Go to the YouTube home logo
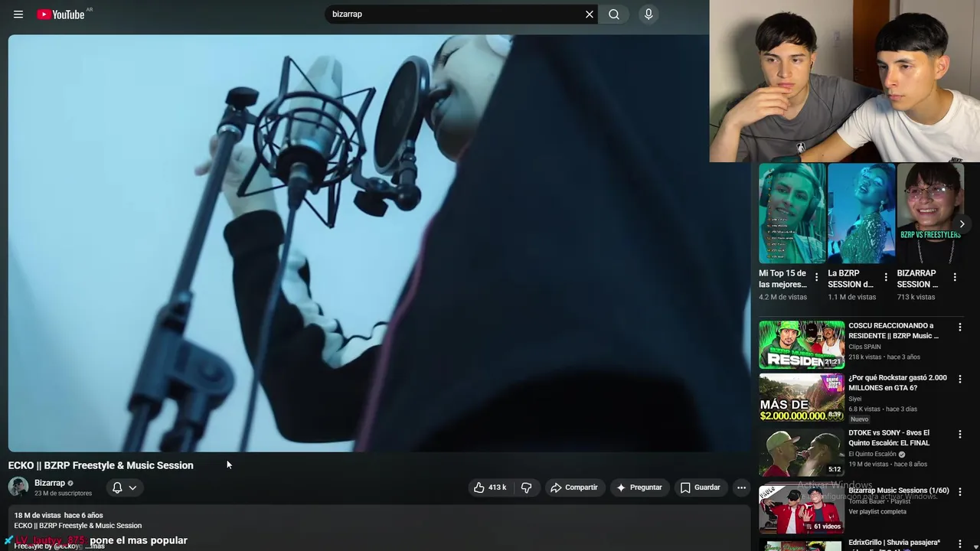Viewport: 980px width, 551px height. pyautogui.click(x=61, y=14)
